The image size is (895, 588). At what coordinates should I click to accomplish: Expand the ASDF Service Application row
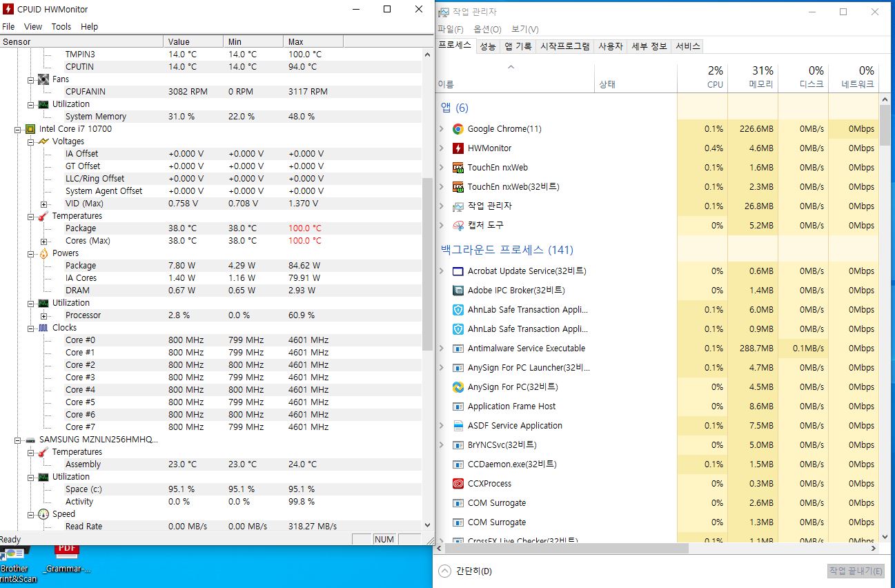point(442,426)
